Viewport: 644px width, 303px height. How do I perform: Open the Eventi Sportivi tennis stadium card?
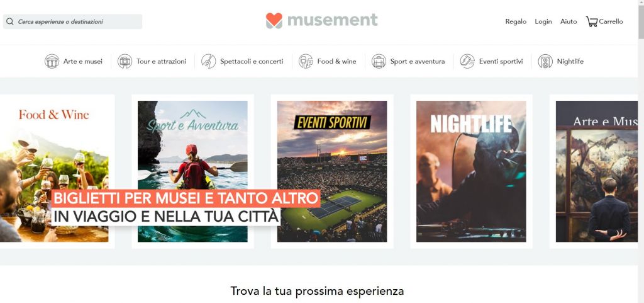pyautogui.click(x=332, y=171)
